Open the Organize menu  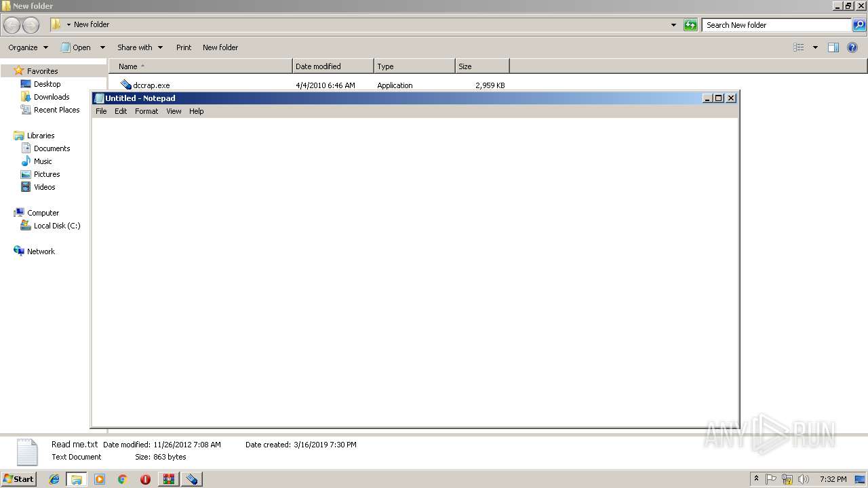[28, 47]
